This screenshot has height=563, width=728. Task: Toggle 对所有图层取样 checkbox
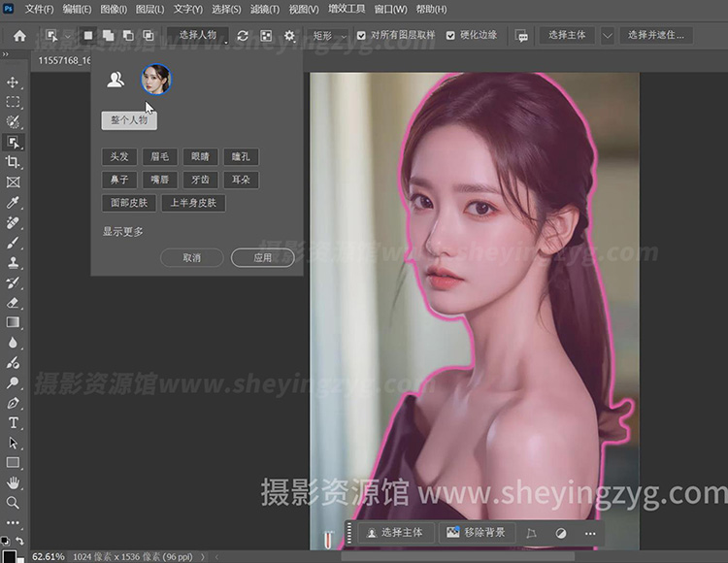pyautogui.click(x=362, y=35)
